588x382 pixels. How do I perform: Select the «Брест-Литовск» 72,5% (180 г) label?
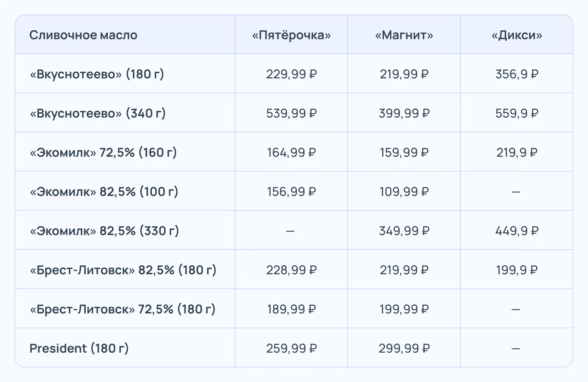[x=122, y=309]
